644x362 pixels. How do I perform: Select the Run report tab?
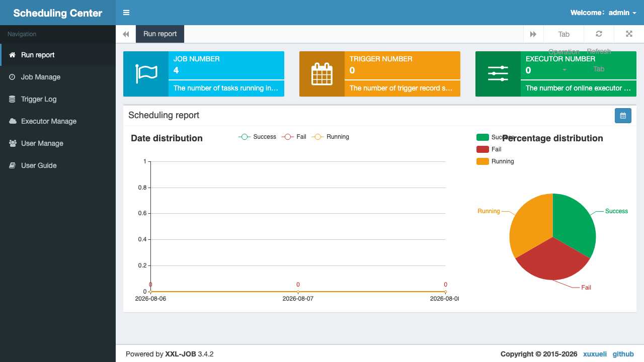(x=160, y=34)
